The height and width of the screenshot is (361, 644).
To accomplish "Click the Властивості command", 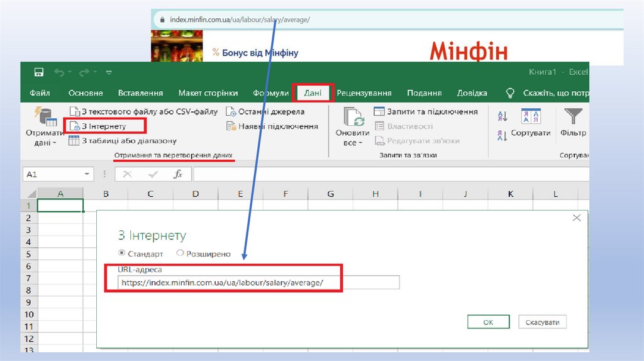I will click(404, 126).
